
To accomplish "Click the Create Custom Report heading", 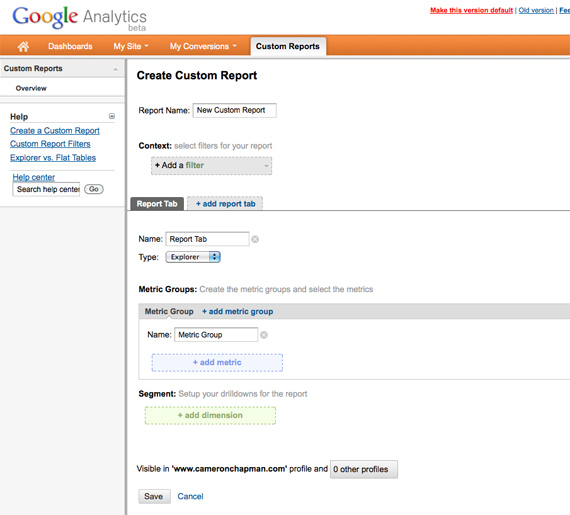I will 197,75.
